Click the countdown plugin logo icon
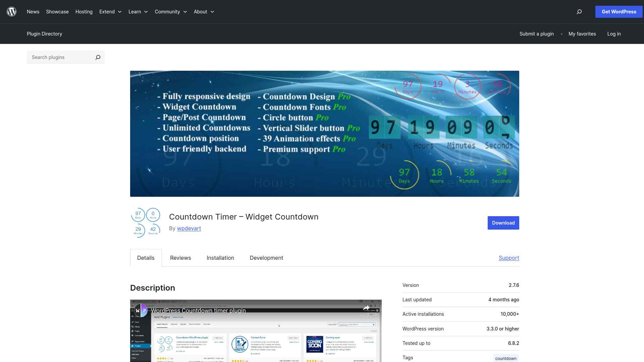644x362 pixels. click(x=146, y=223)
